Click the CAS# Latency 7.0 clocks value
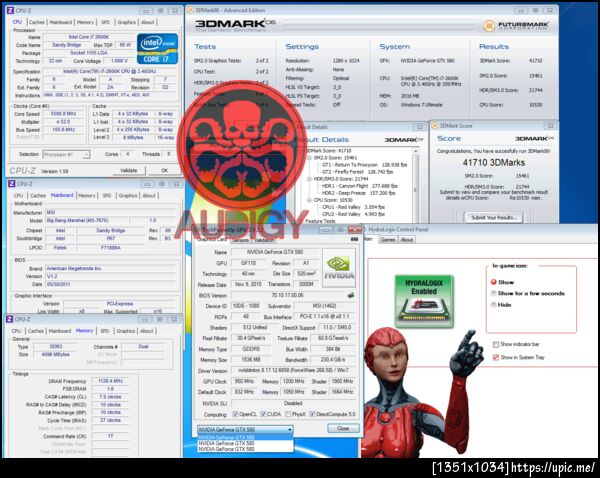Screen dimensions: 600x478 [x=110, y=396]
